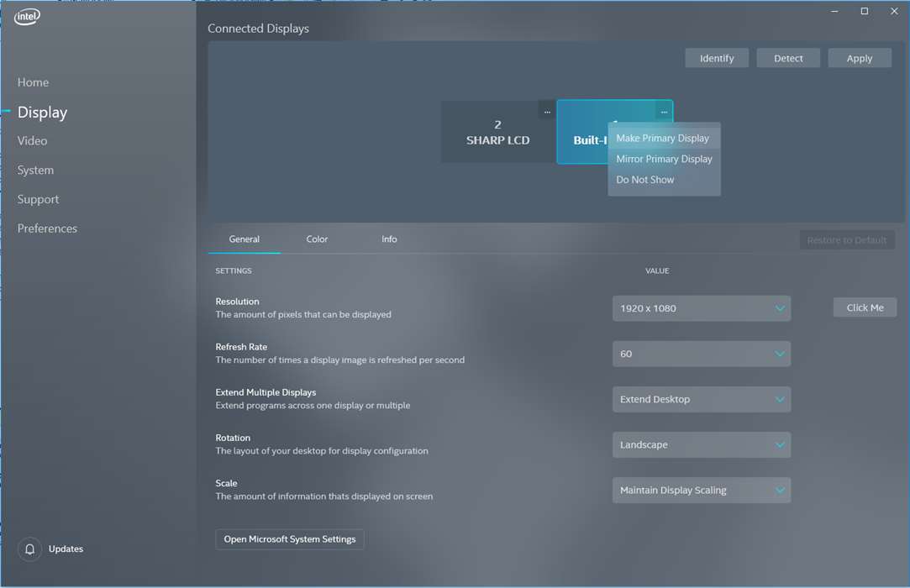Open the Extend Multiple Displays dropdown
Image resolution: width=910 pixels, height=588 pixels.
[701, 399]
